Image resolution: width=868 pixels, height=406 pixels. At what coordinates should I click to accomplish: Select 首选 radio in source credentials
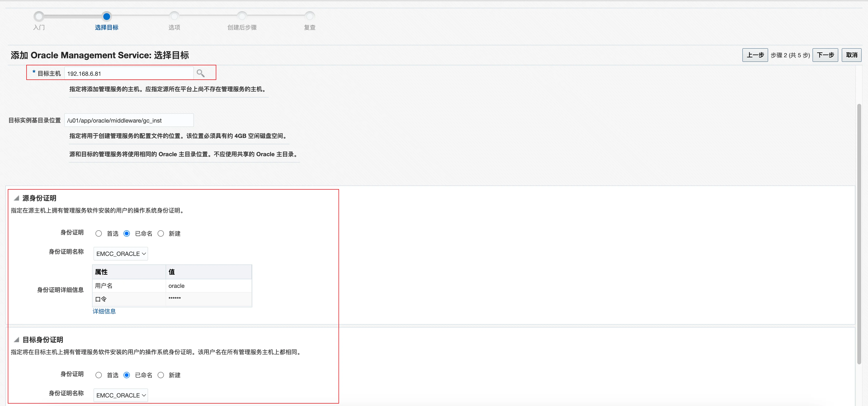point(98,233)
